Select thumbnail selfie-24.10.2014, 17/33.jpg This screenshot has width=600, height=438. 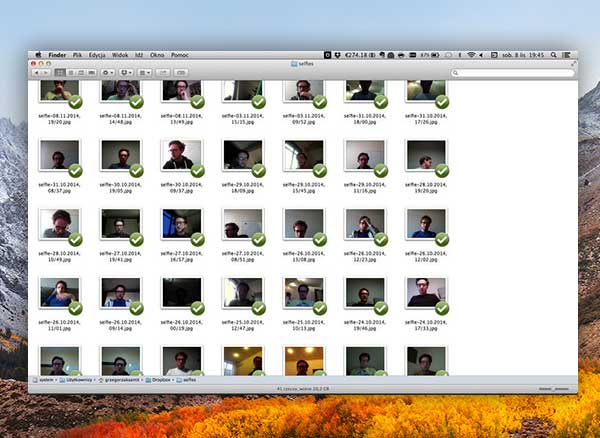426,293
